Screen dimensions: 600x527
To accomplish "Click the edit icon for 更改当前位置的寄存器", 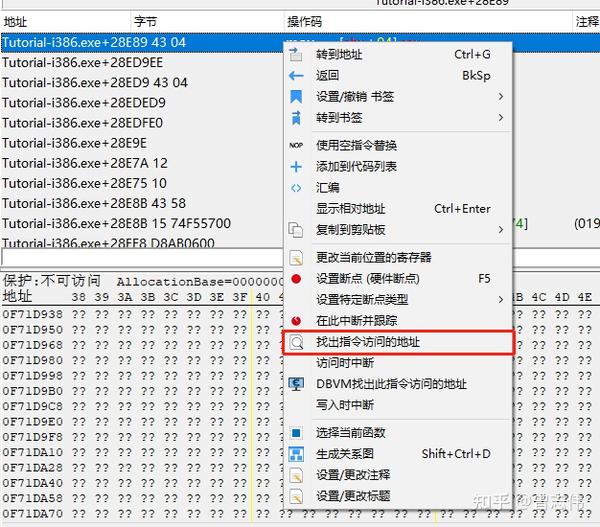I will point(296,258).
